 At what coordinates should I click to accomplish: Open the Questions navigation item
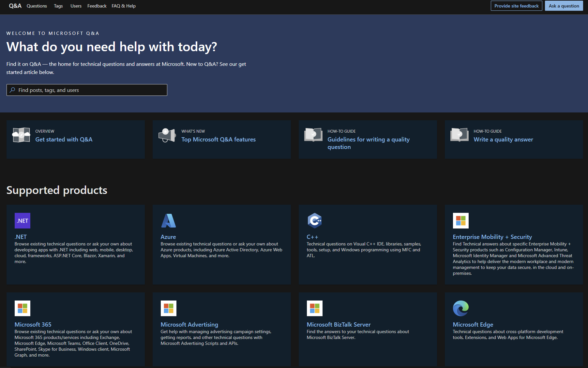(37, 6)
